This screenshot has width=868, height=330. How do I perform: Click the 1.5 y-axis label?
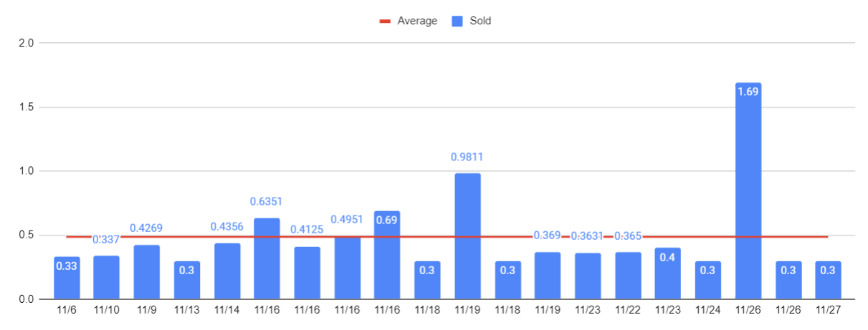(x=27, y=107)
